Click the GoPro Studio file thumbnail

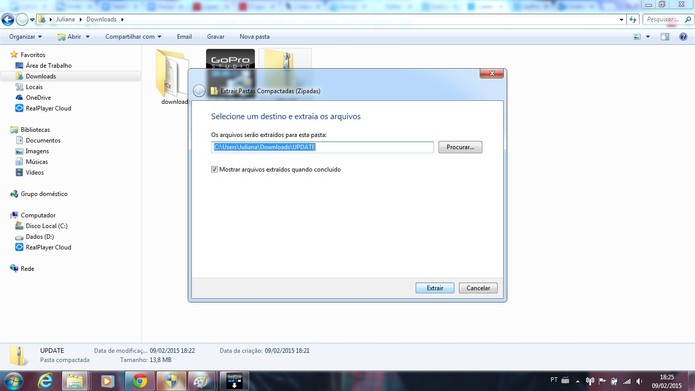point(230,69)
